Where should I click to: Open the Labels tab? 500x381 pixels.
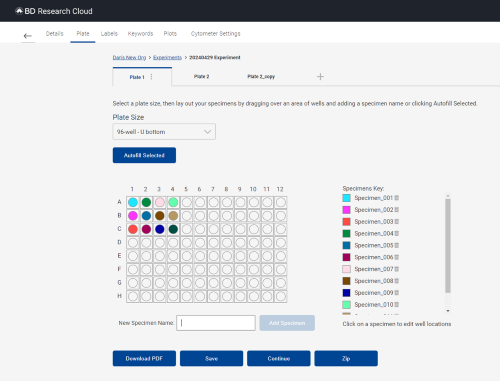109,33
